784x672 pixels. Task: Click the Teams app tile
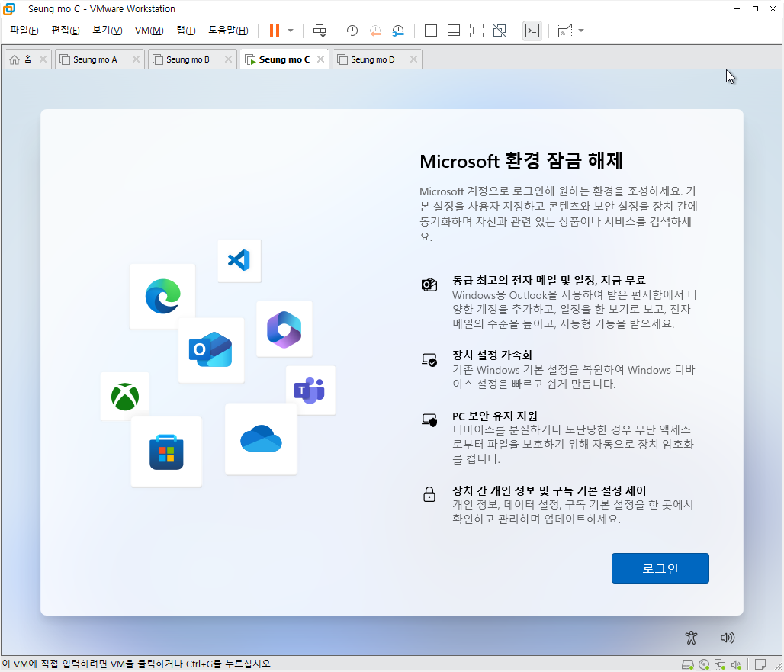[x=310, y=390]
